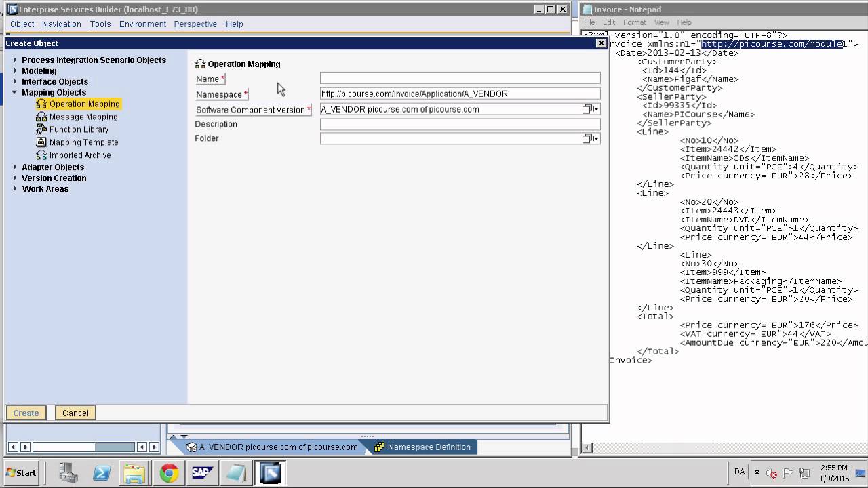Expand the Adapter Objects node
Screen dimensions: 868x488
[x=15, y=167]
